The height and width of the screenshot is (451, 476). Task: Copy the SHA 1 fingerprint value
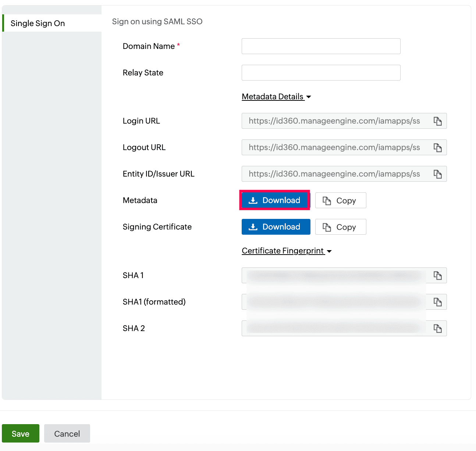click(438, 275)
